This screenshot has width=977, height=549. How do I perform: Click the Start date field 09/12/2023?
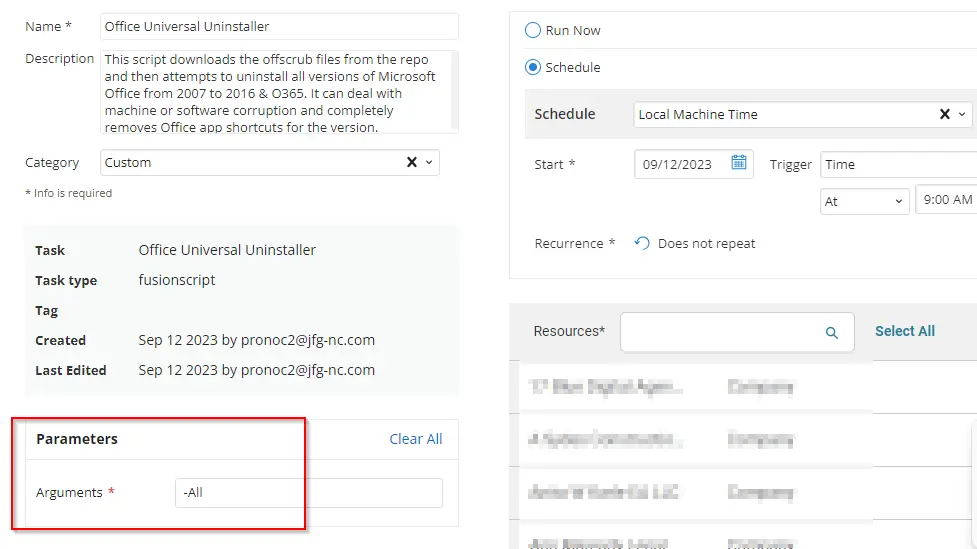click(x=693, y=164)
